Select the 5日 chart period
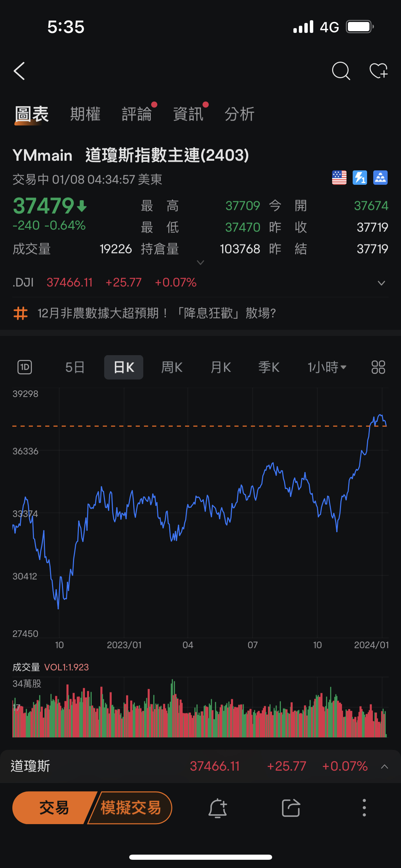This screenshot has height=868, width=401. [x=75, y=367]
